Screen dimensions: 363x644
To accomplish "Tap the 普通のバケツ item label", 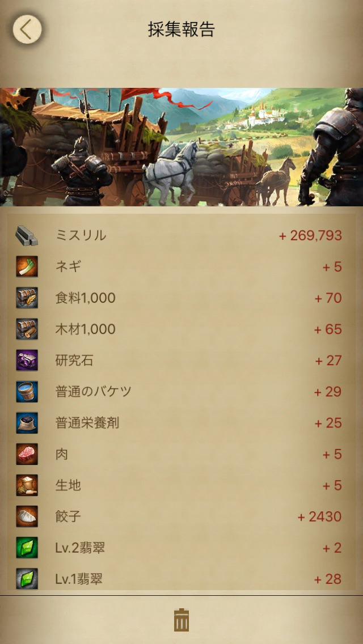I will coord(94,392).
